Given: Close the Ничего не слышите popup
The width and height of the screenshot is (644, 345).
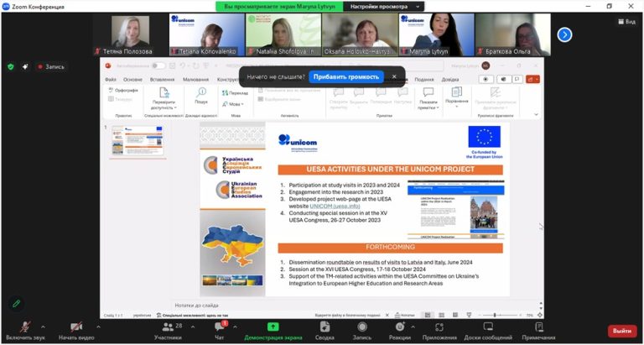Looking at the screenshot, I should click(394, 77).
